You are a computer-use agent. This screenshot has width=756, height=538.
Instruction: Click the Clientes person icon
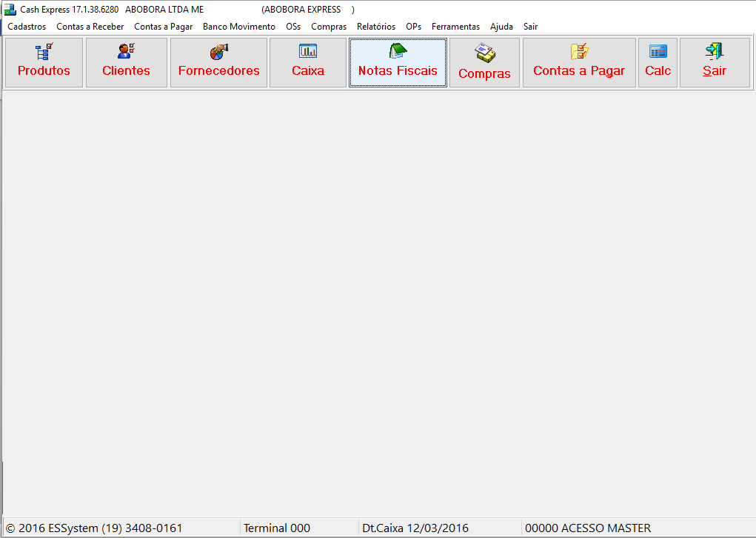(126, 51)
